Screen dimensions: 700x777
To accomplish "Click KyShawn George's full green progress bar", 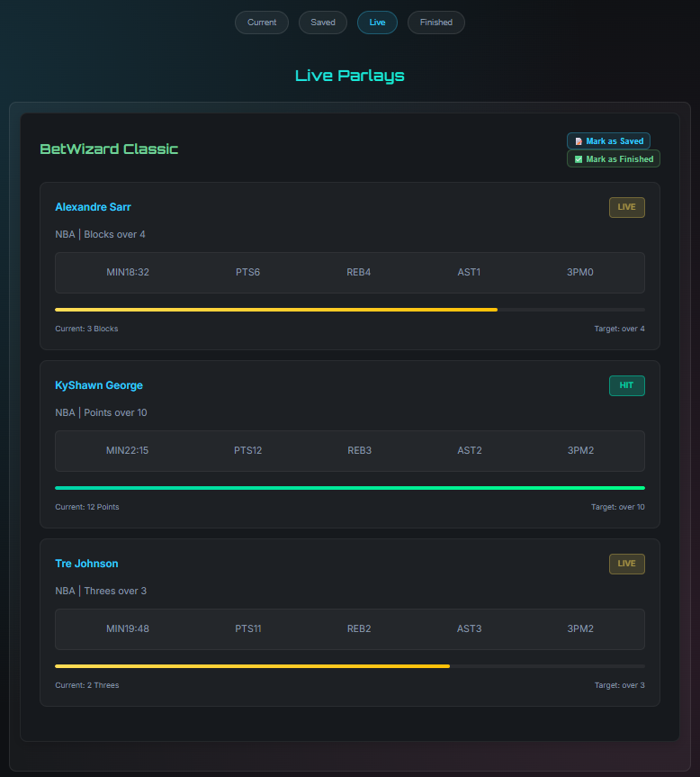I will pyautogui.click(x=350, y=487).
